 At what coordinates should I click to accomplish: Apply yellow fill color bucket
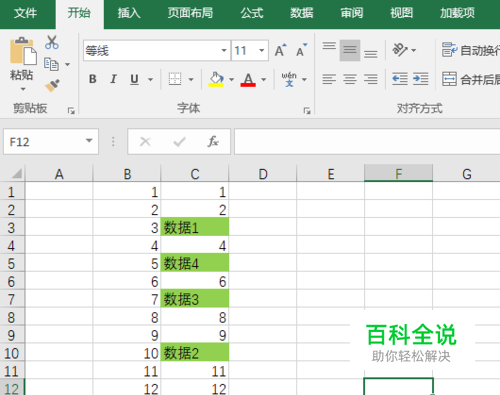pyautogui.click(x=216, y=79)
